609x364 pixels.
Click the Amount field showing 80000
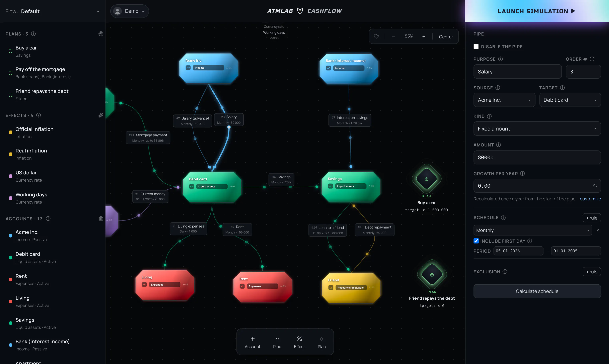tap(537, 157)
